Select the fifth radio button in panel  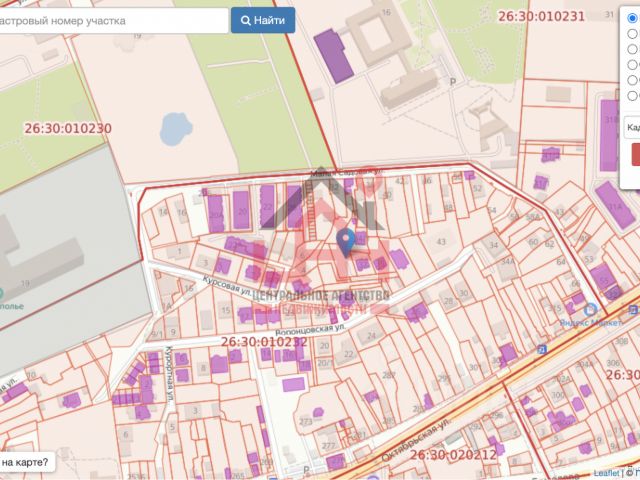pos(633,80)
